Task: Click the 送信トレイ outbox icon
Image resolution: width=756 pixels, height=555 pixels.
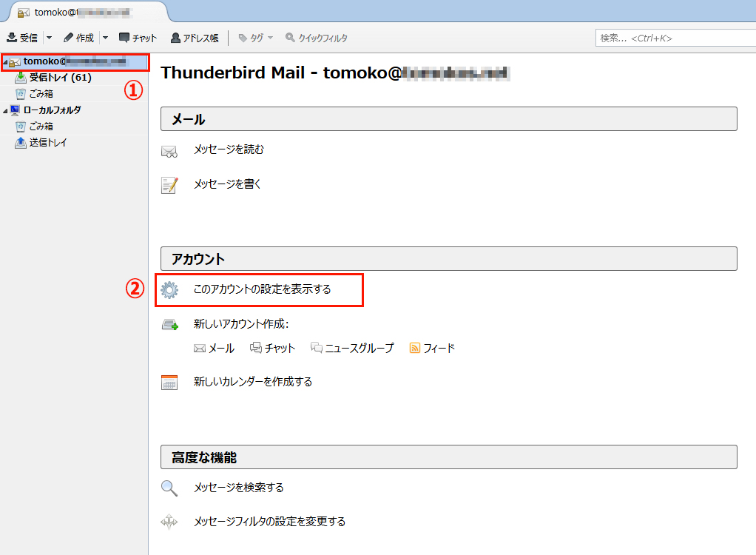Action: (20, 143)
